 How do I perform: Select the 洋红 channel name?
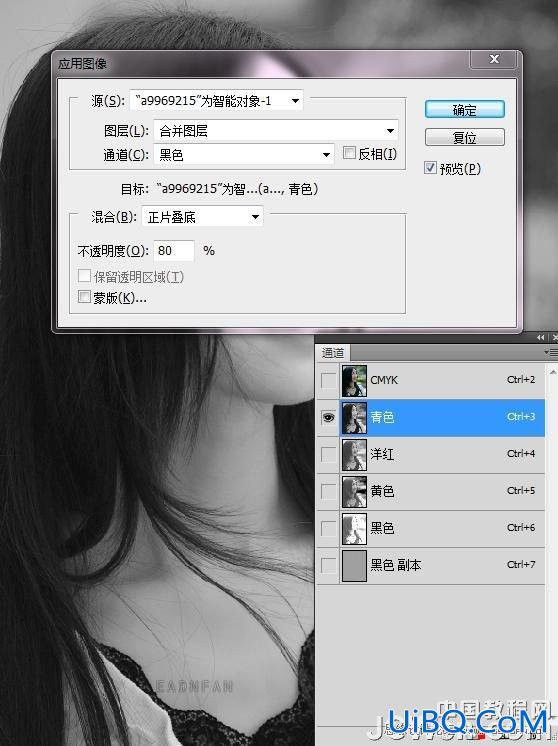tap(382, 454)
